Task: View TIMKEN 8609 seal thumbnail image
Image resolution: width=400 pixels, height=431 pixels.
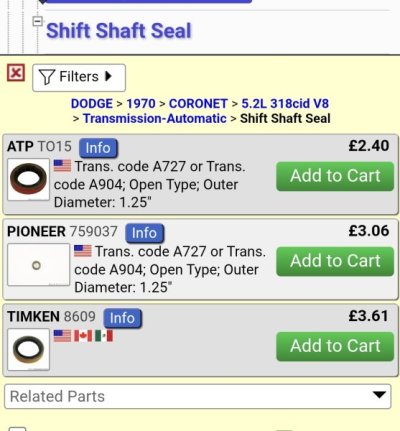Action: tap(28, 349)
